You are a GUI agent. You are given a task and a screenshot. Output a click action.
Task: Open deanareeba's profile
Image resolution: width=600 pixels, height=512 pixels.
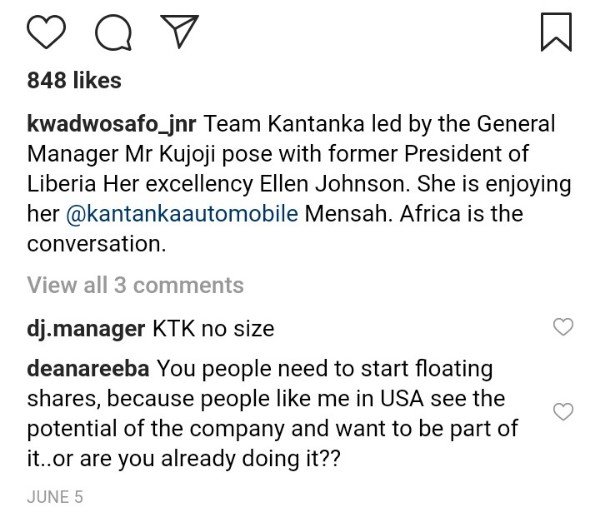pyautogui.click(x=88, y=369)
